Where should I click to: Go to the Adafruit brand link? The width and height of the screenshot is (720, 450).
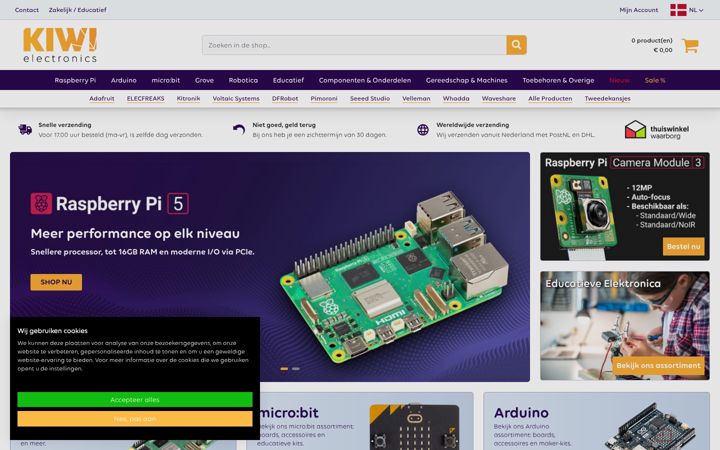102,99
